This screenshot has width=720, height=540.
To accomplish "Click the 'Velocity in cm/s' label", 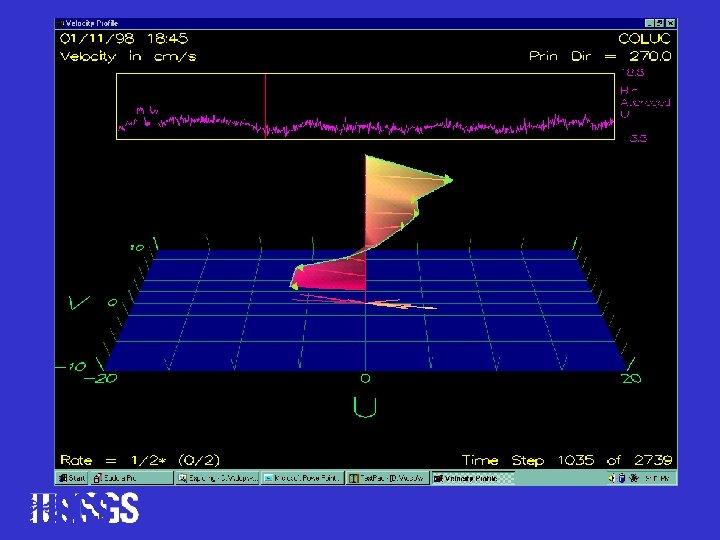I will tap(128, 56).
